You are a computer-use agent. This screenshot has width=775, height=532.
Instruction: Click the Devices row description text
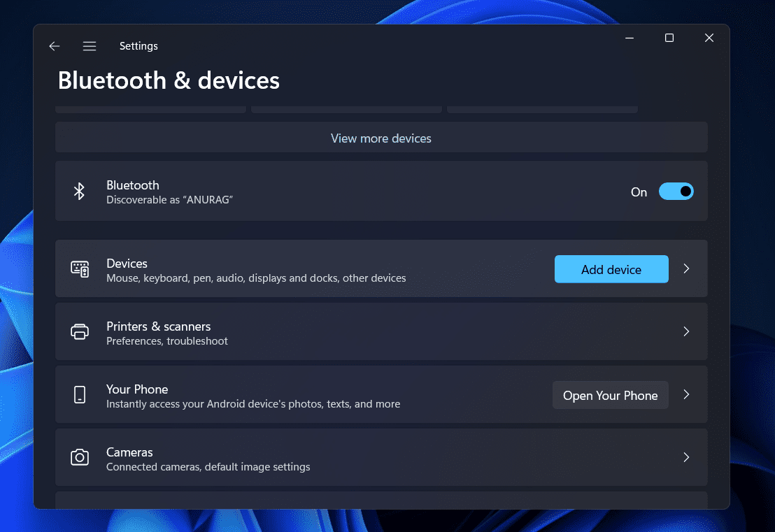pyautogui.click(x=256, y=278)
